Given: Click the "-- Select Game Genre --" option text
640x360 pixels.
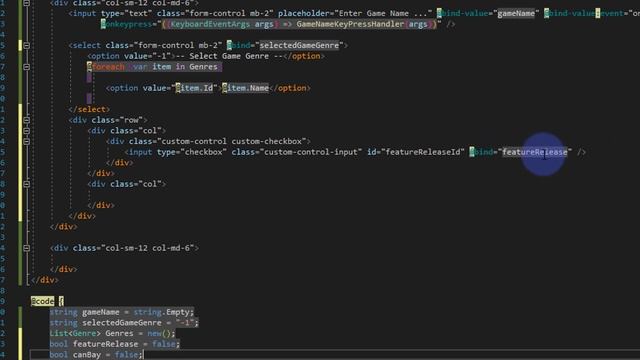Looking at the screenshot, I should click(229, 56).
